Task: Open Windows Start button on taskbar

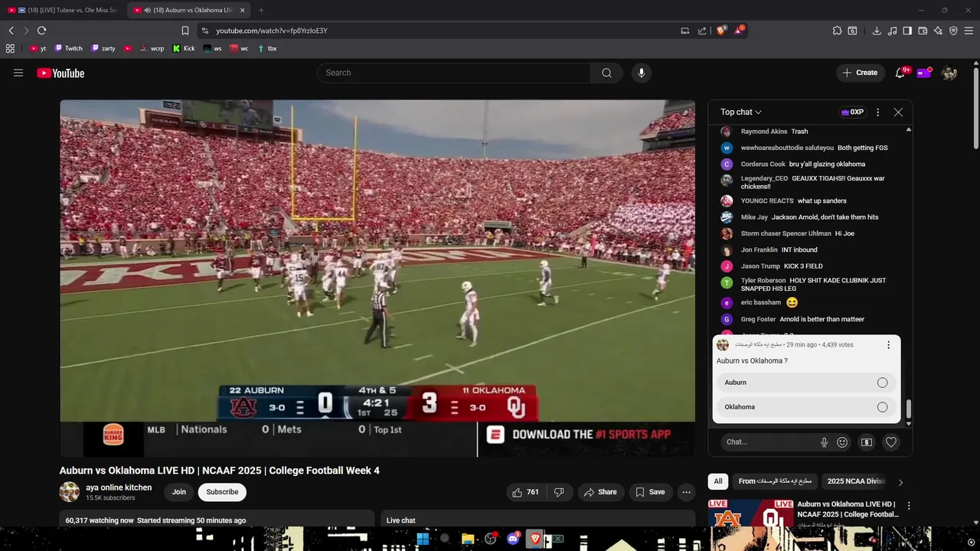Action: [x=423, y=539]
